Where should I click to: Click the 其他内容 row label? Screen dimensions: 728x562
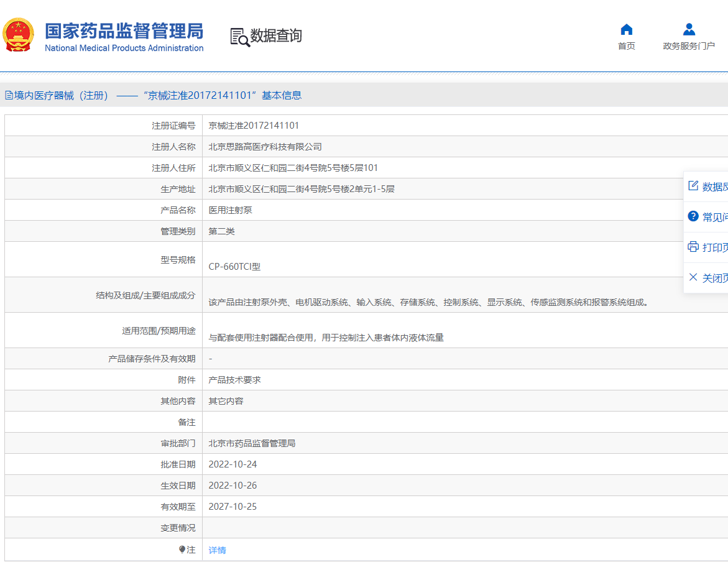click(178, 401)
